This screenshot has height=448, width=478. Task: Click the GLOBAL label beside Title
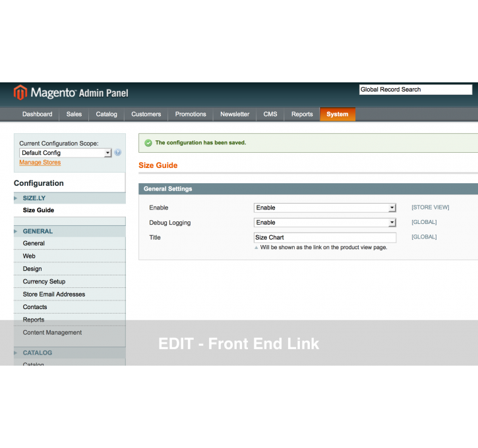click(424, 237)
